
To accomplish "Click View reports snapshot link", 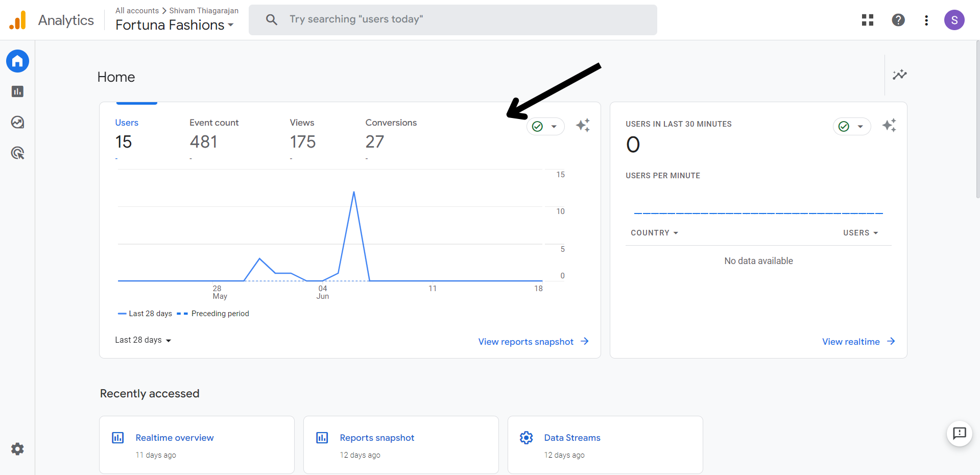I will click(525, 342).
